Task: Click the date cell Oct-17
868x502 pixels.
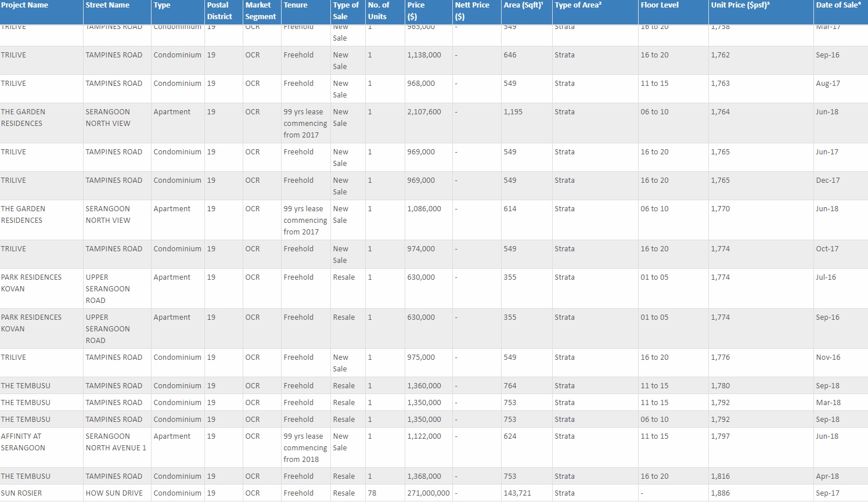Action: (827, 249)
